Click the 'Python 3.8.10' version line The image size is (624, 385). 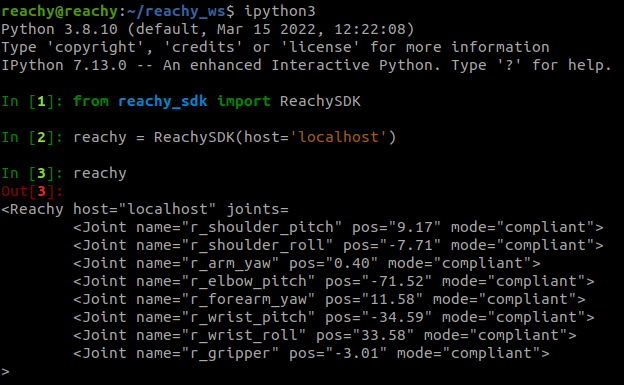pyautogui.click(x=208, y=29)
